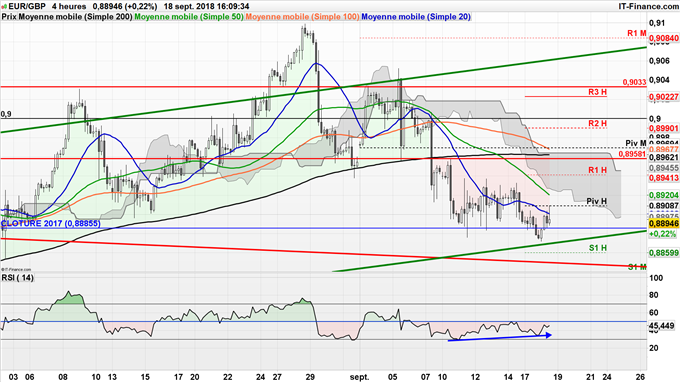
Task: Click the 0,89087 price tag
Action: (664, 206)
